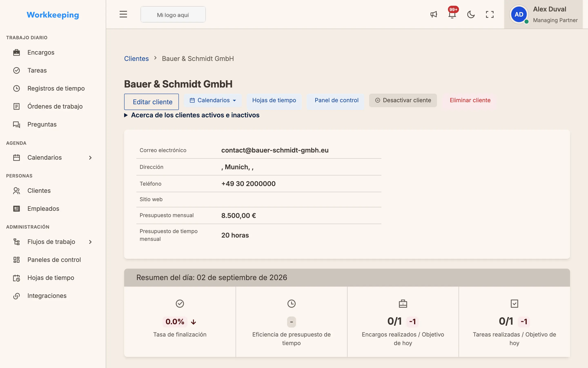Screen dimensions: 588x368
Task: Click the sidebar Calendarios calendar icon
Action: pos(17,157)
